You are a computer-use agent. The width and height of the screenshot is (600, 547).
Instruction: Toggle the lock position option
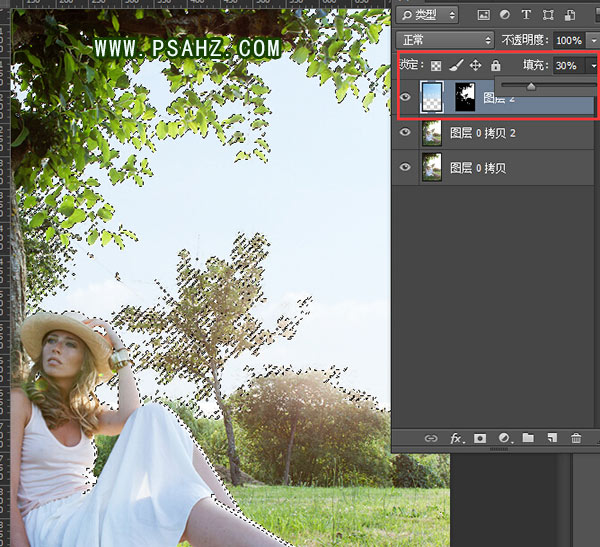(x=475, y=65)
